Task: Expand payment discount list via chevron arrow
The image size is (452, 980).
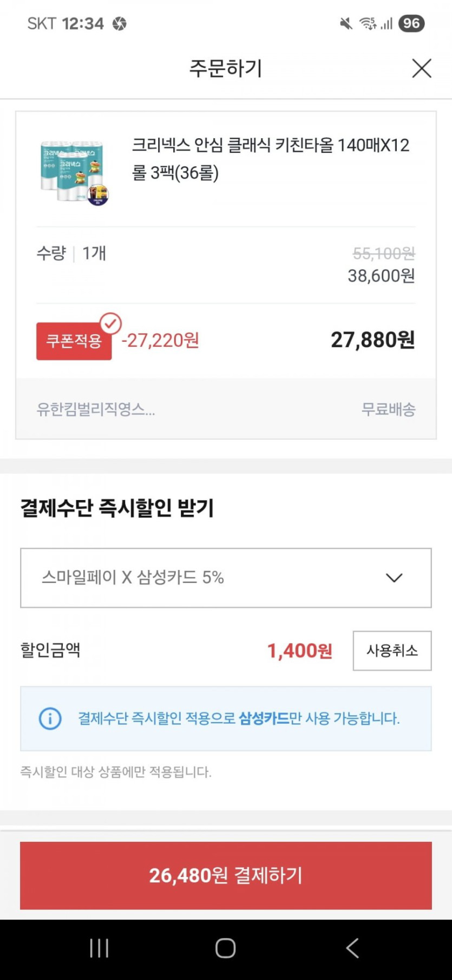Action: [394, 578]
